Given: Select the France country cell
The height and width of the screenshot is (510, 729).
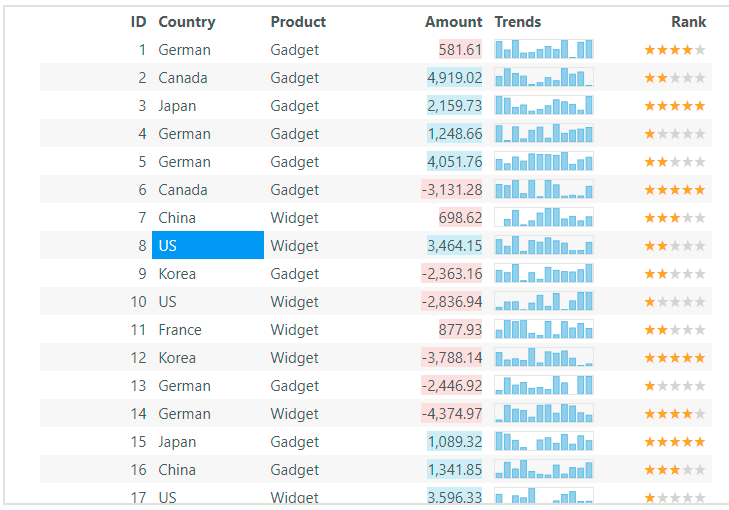Looking at the screenshot, I should (180, 330).
